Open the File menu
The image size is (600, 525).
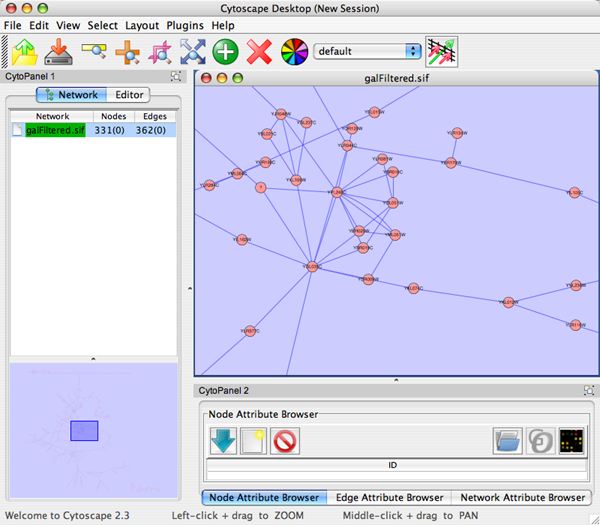[13, 25]
